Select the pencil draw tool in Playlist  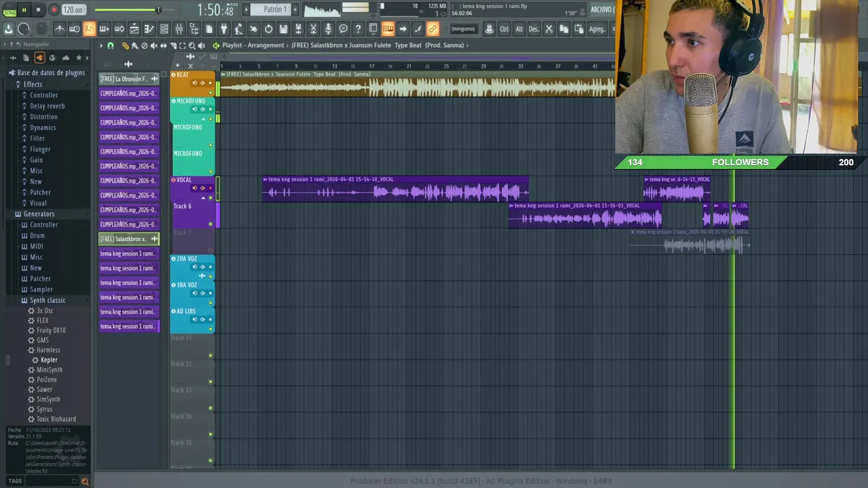(125, 45)
